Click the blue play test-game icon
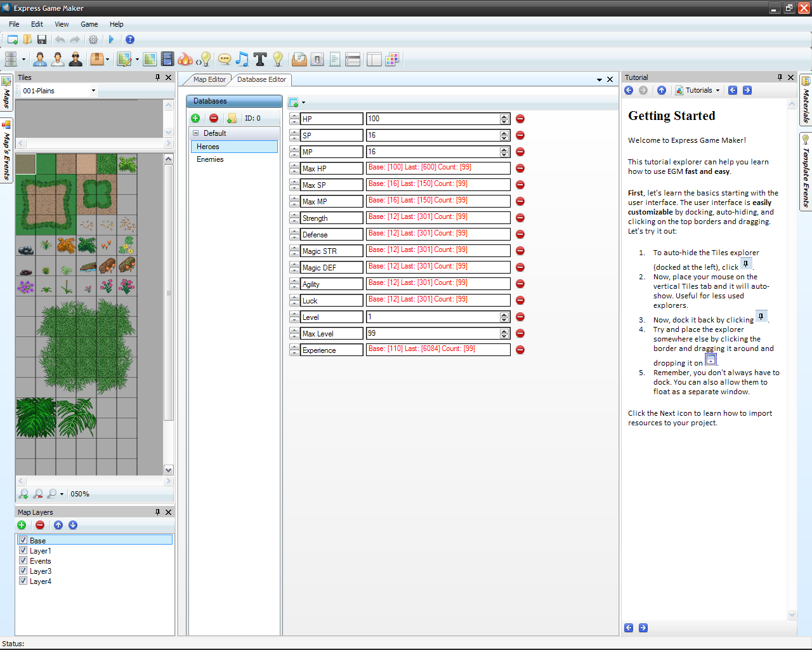 [x=111, y=39]
